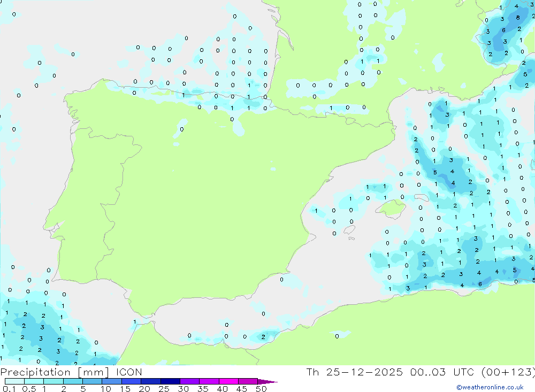The width and height of the screenshot is (535, 392).
Task: Click the '(00+123)' forecast offset text
Action: coord(508,372)
